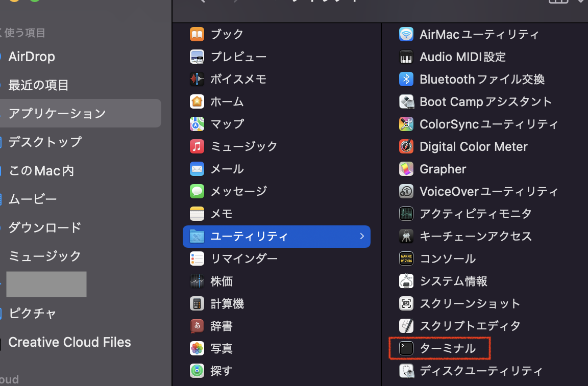Open デスクトップ in the sidebar
Viewport: 588px width, 386px height.
(45, 142)
